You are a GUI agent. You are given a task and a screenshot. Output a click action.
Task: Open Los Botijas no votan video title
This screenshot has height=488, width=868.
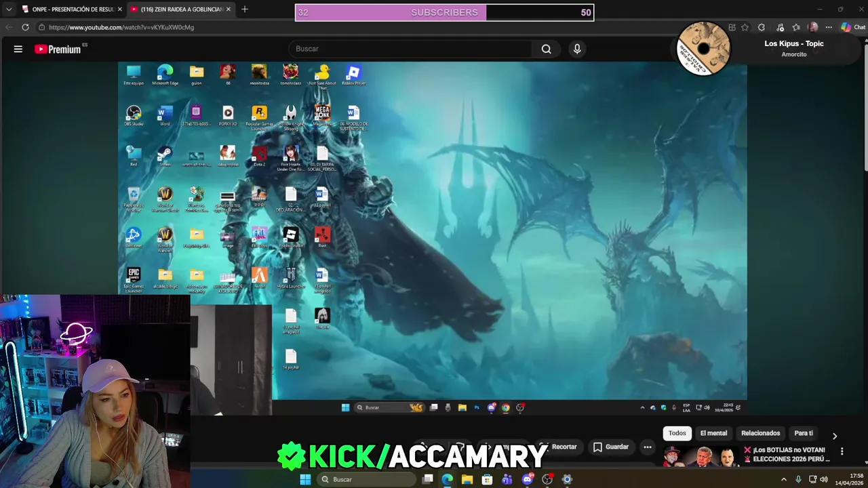pyautogui.click(x=787, y=454)
